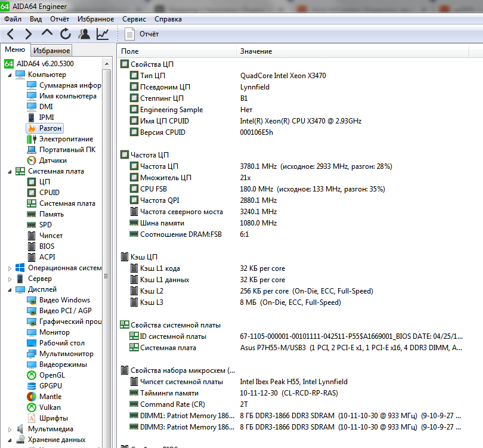Click the tree panel scroll-up arrow

[x=107, y=64]
